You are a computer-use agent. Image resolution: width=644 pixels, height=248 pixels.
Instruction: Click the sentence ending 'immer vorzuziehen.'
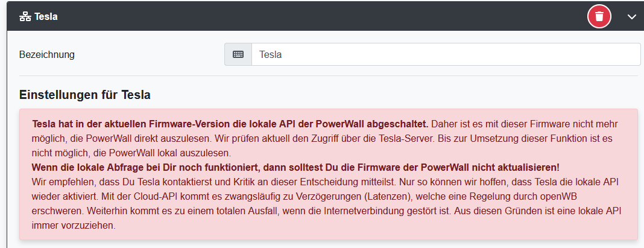tap(326, 218)
